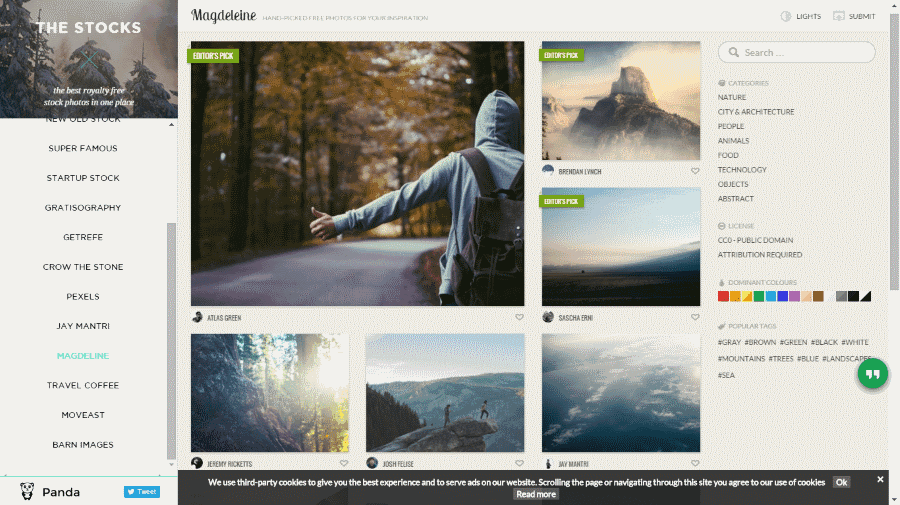The height and width of the screenshot is (505, 900).
Task: Open Gratisography in sidebar
Action: 83,208
